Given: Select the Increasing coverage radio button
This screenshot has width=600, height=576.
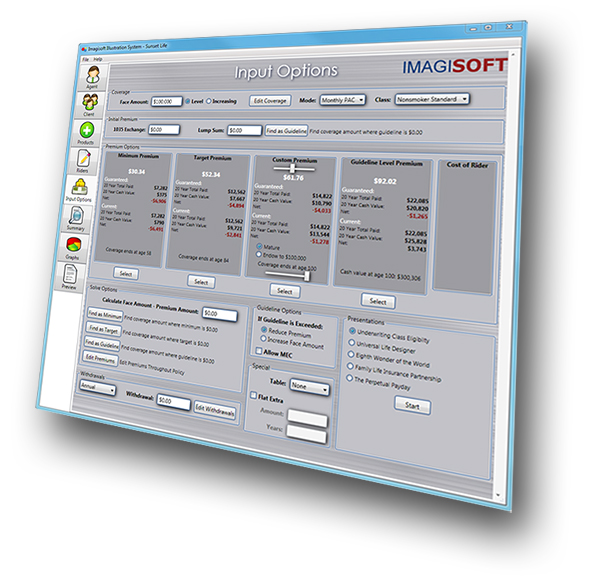Looking at the screenshot, I should point(209,101).
